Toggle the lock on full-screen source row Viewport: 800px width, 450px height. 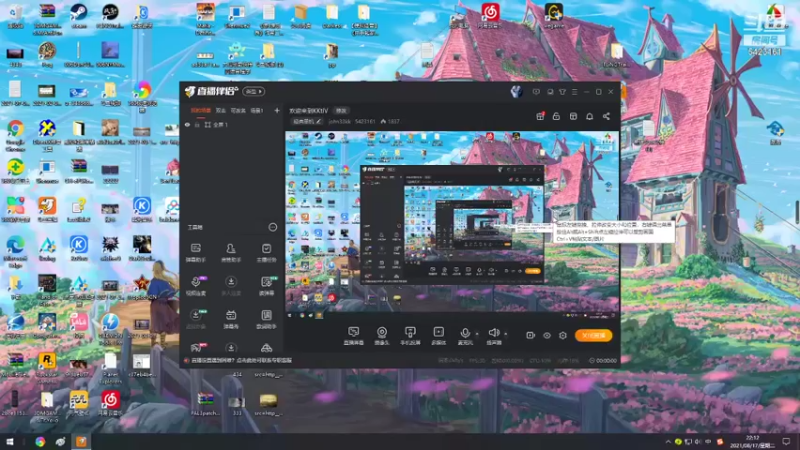tap(197, 124)
